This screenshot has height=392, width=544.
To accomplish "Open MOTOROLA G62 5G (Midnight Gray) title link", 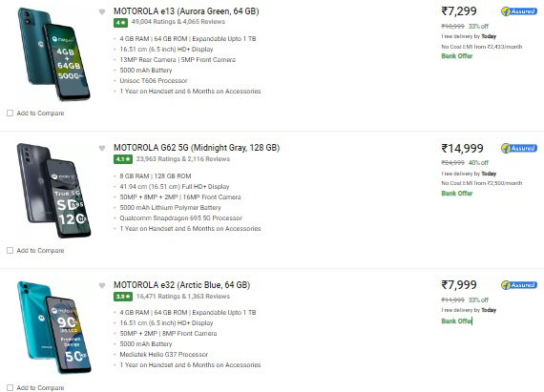I will [197, 148].
